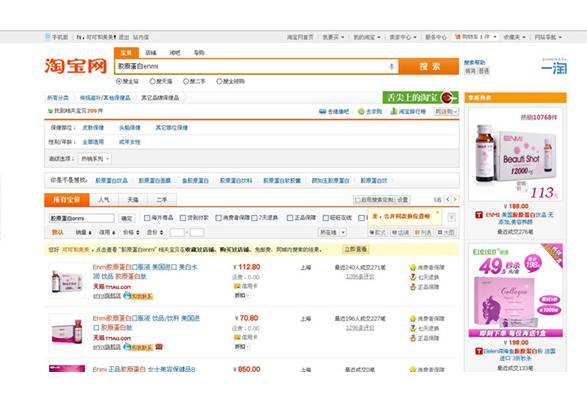The image size is (587, 408).
Task: Go to next results page arrow
Action: tap(455, 200)
